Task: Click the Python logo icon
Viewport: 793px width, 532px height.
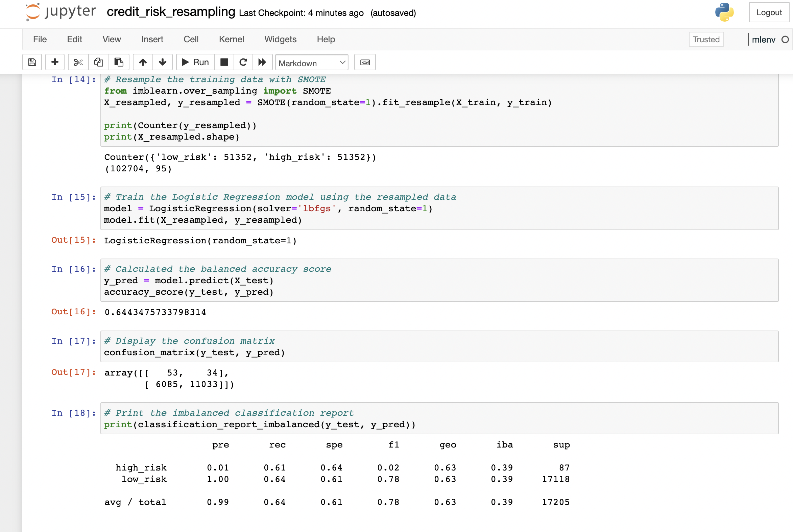Action: [x=724, y=12]
